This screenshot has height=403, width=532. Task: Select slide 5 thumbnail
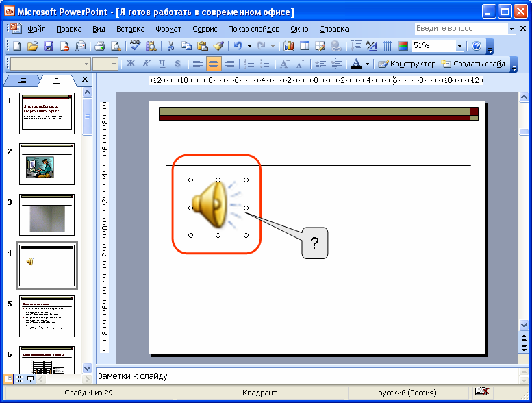[47, 316]
